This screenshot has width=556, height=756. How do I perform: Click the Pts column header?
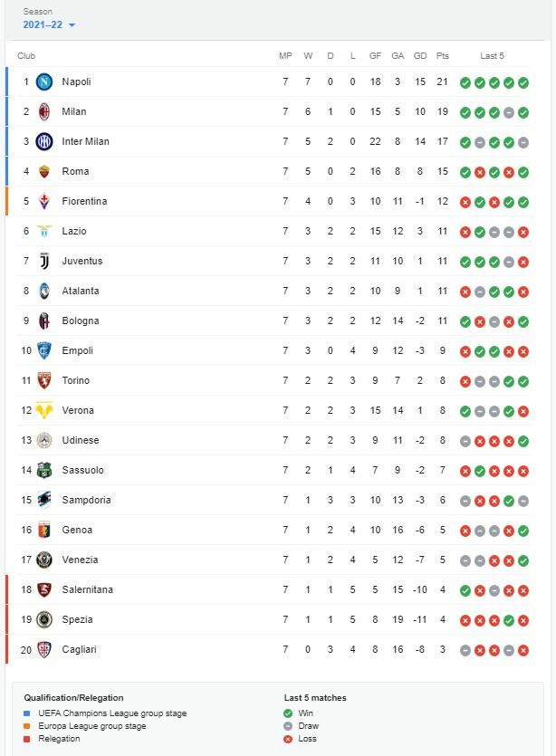point(442,56)
